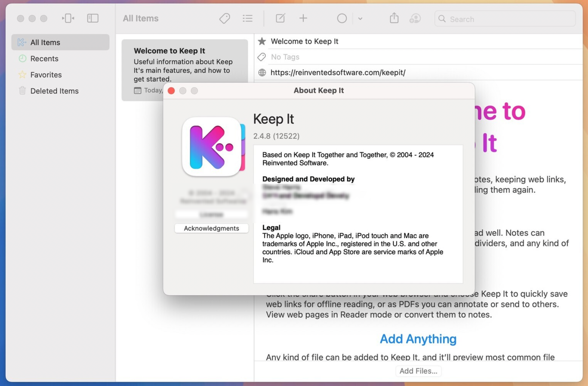Click the Recents clock icon
Viewport: 588px width, 386px height.
pos(22,59)
